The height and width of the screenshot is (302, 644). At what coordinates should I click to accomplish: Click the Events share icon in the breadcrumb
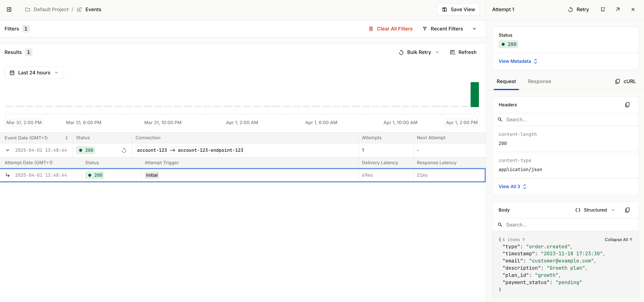(x=80, y=9)
